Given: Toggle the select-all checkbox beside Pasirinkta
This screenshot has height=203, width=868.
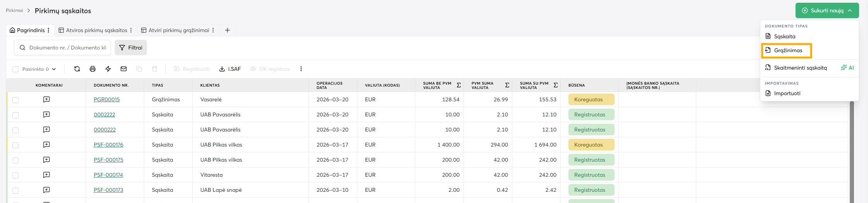Looking at the screenshot, I should point(15,69).
